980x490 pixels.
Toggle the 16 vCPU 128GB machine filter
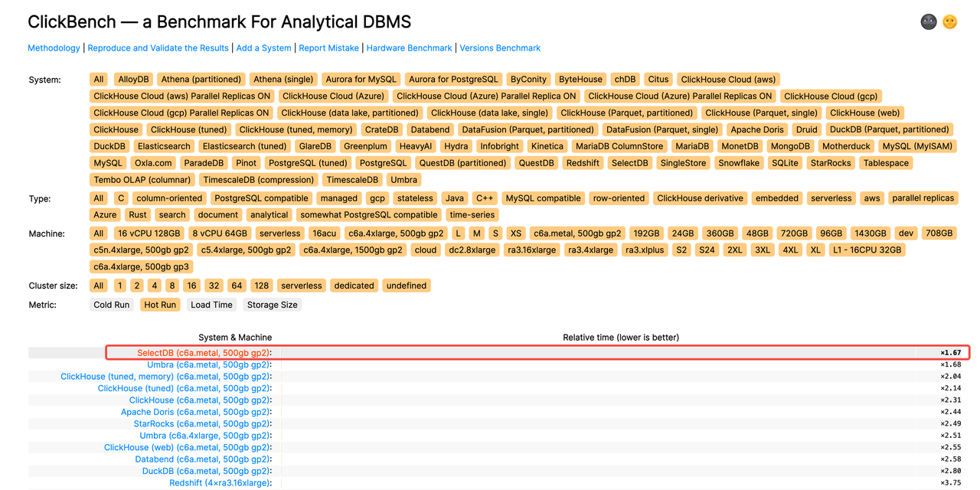[149, 234]
